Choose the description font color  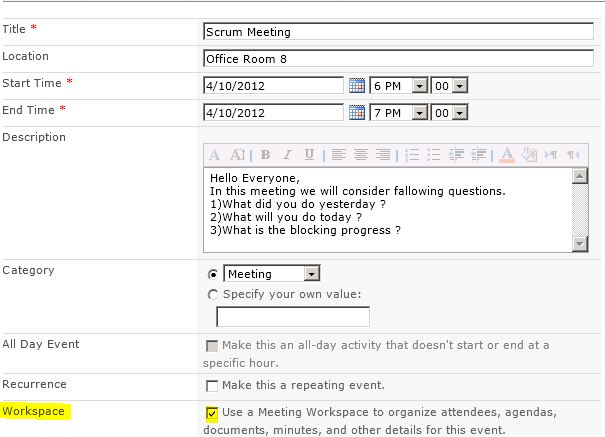tap(506, 155)
